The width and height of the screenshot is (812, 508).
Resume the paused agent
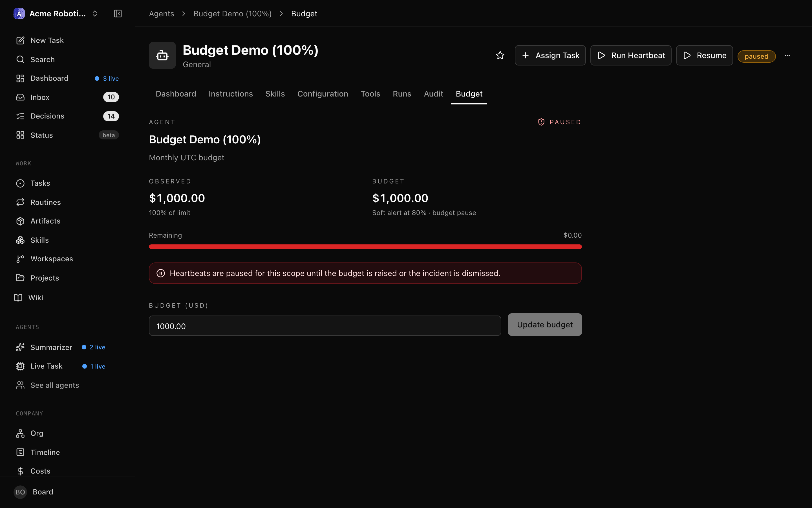pyautogui.click(x=704, y=55)
